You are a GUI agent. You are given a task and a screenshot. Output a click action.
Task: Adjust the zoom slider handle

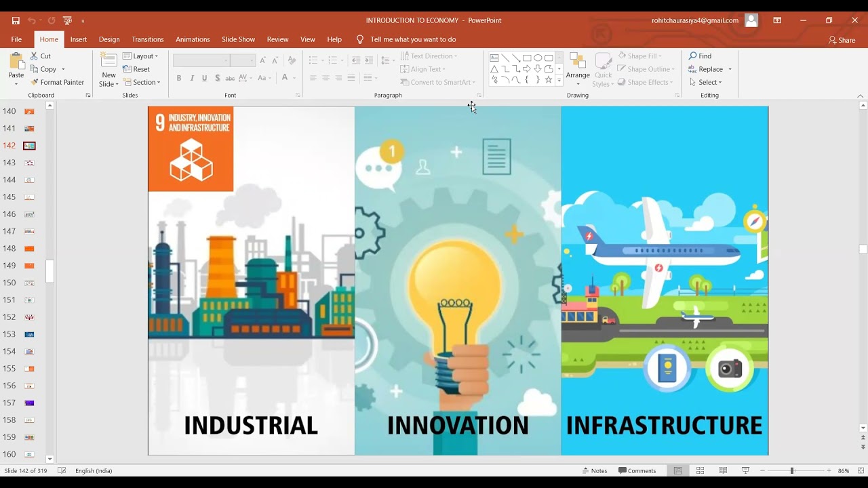pyautogui.click(x=791, y=470)
